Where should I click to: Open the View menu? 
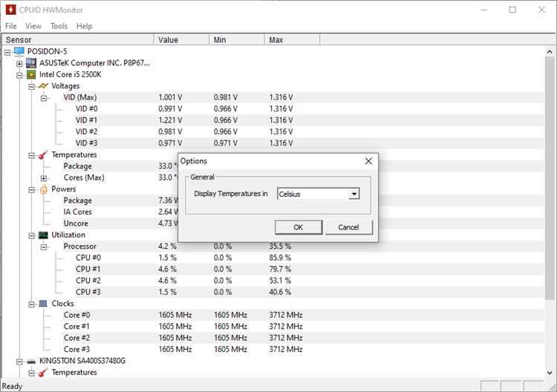coord(33,26)
